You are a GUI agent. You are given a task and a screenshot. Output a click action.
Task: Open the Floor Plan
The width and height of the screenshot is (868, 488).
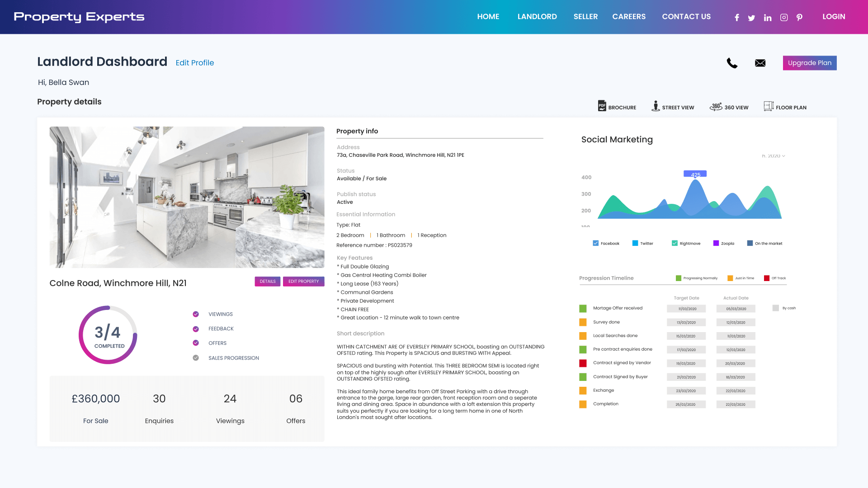[x=768, y=106]
